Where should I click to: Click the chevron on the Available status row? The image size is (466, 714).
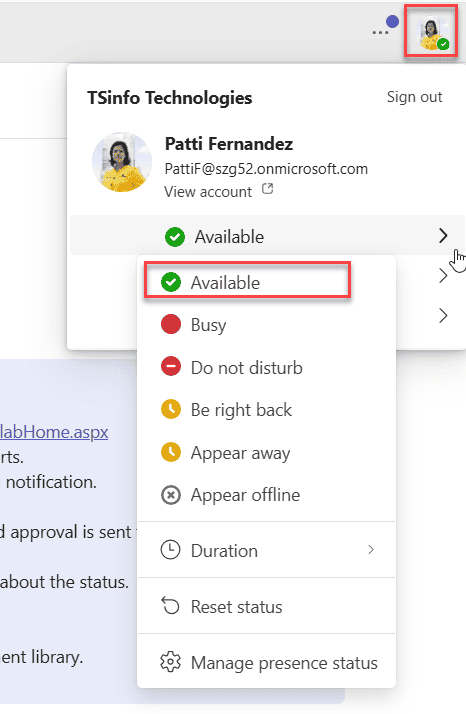[x=443, y=236]
